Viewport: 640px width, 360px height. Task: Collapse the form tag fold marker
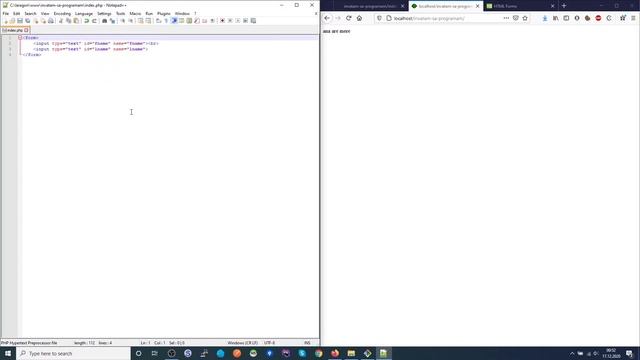click(x=20, y=38)
